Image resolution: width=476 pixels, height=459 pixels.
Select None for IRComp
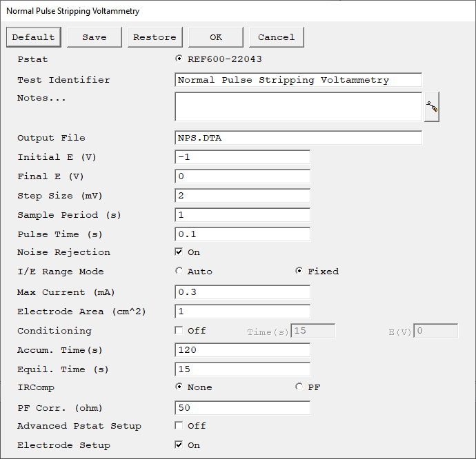click(179, 387)
